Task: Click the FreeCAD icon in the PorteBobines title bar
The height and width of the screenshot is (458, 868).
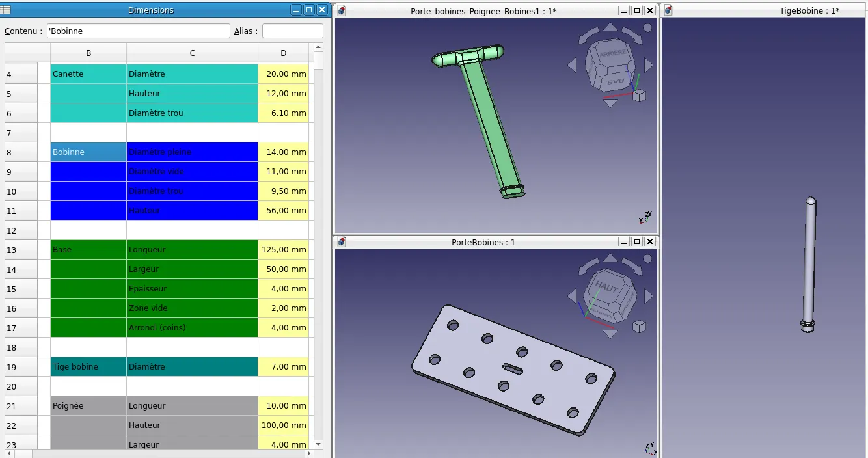Action: (342, 242)
